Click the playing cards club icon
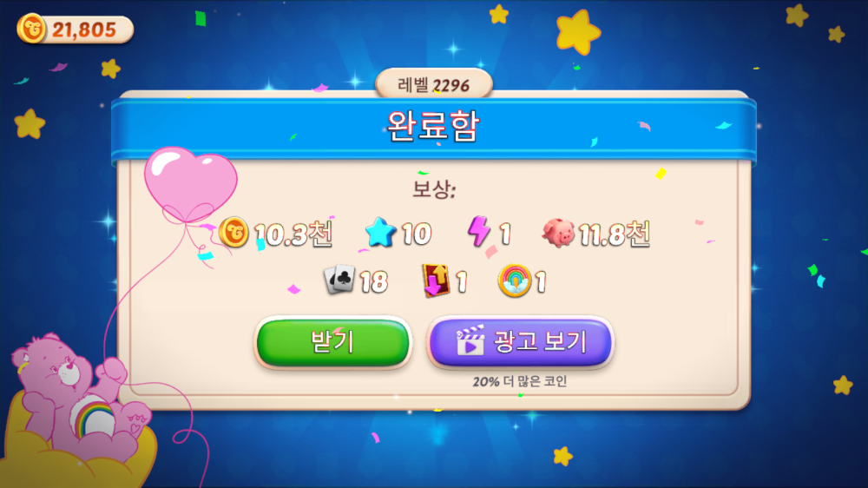868x488 pixels. coord(339,280)
